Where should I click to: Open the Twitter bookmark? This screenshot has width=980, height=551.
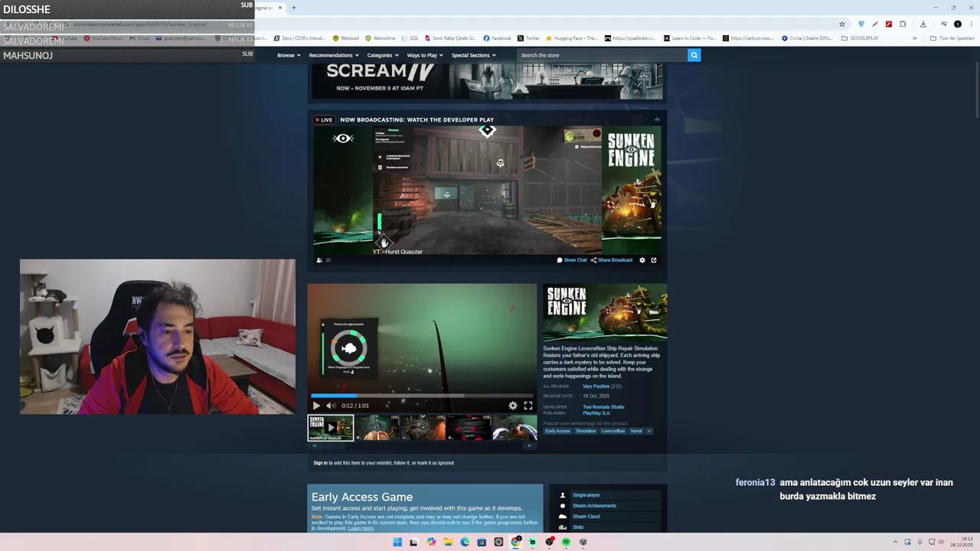tap(528, 38)
